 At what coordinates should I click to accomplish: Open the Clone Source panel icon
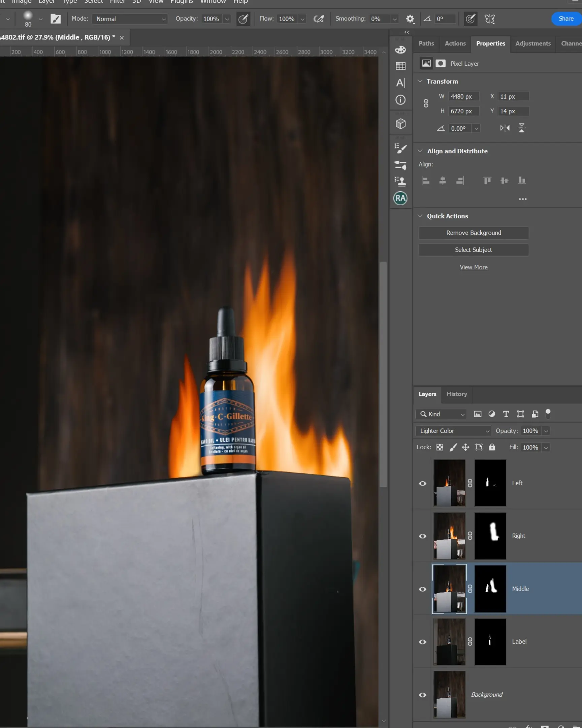[x=400, y=181]
